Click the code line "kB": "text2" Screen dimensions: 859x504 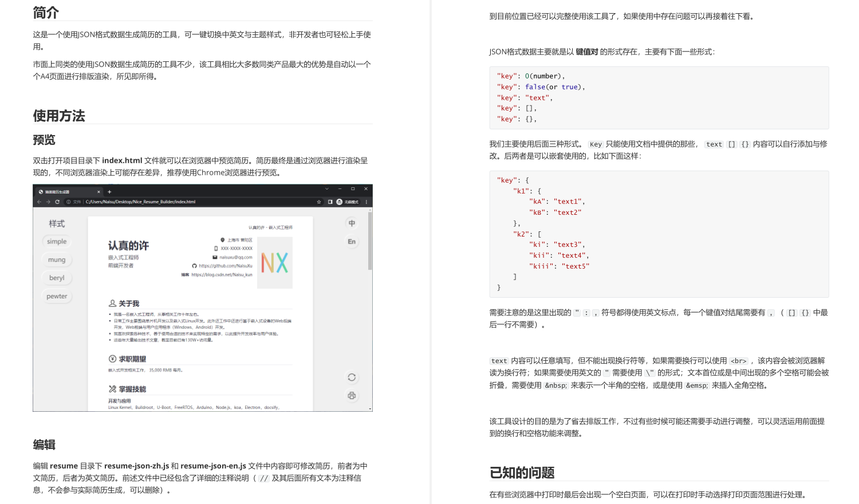pos(555,212)
